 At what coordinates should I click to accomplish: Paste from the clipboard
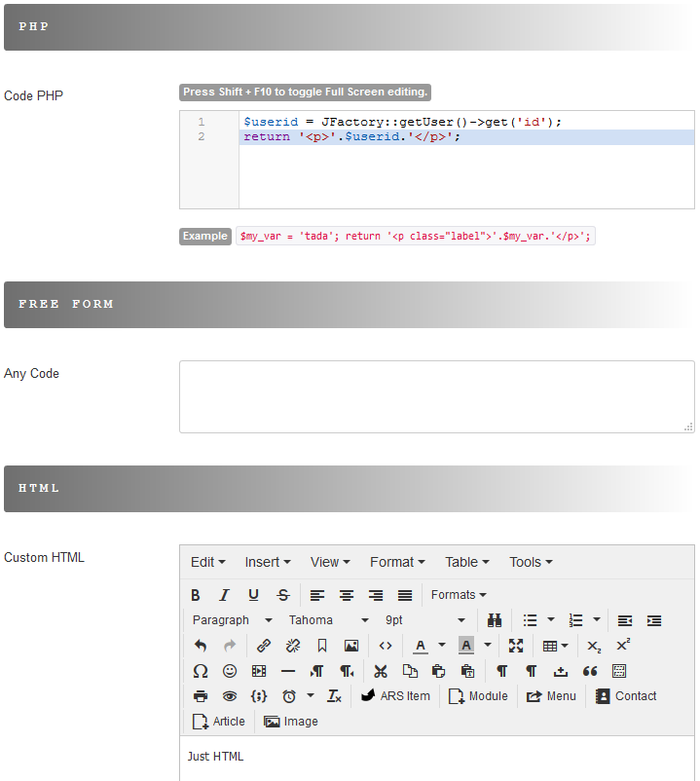point(439,671)
